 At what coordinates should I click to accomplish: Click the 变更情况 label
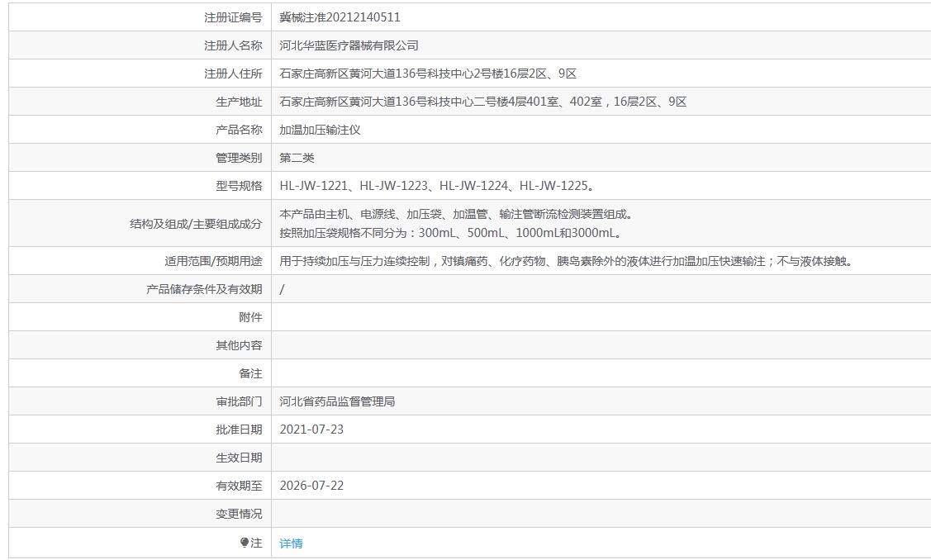[x=239, y=514]
